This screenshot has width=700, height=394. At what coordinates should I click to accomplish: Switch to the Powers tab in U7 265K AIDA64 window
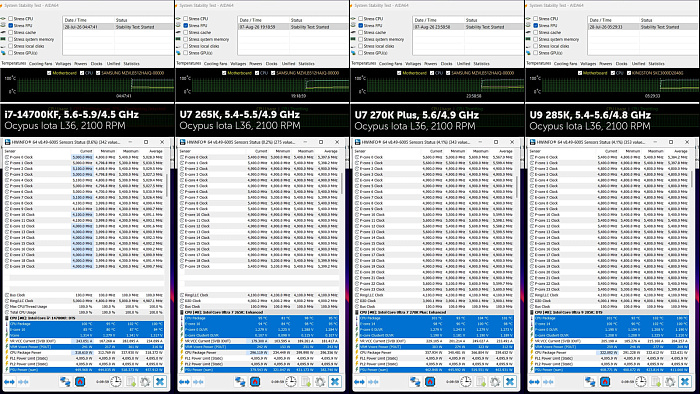point(255,64)
